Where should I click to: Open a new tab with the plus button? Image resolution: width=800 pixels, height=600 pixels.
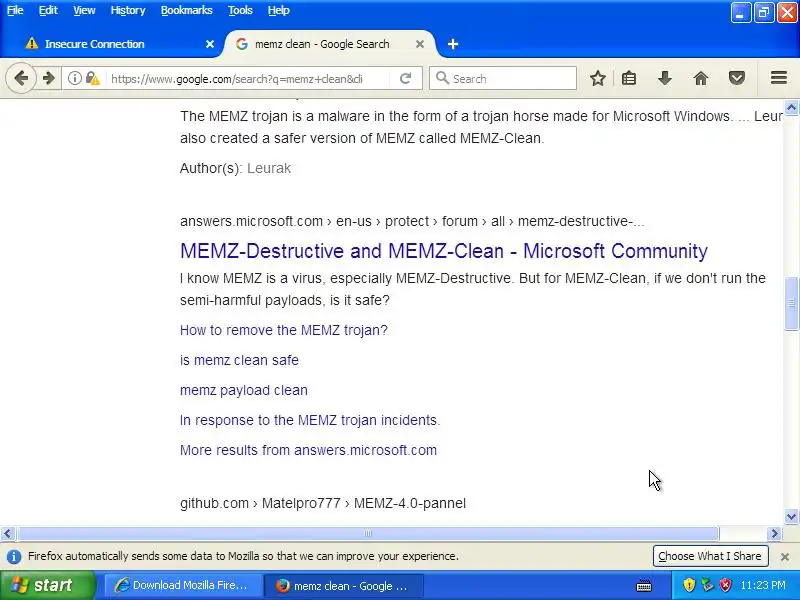pyautogui.click(x=453, y=44)
